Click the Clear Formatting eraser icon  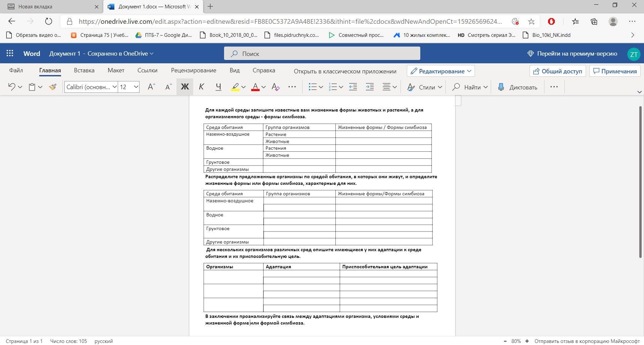[x=275, y=87]
